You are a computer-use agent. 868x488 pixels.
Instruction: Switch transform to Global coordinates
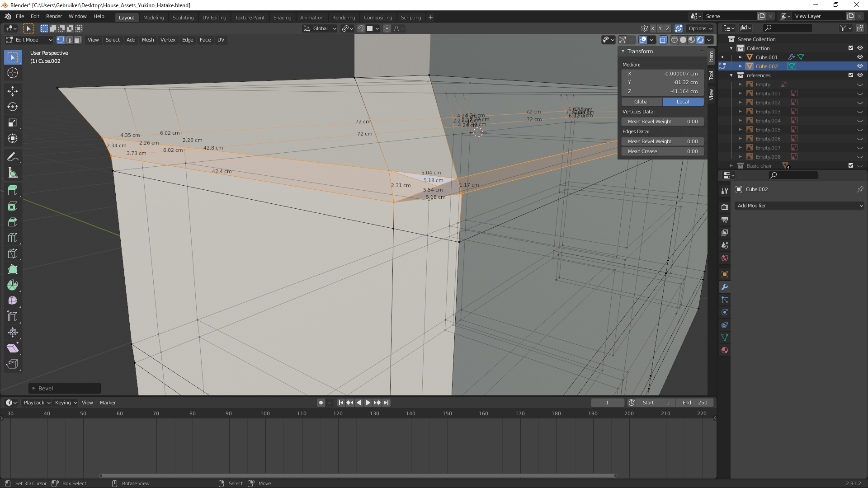642,102
